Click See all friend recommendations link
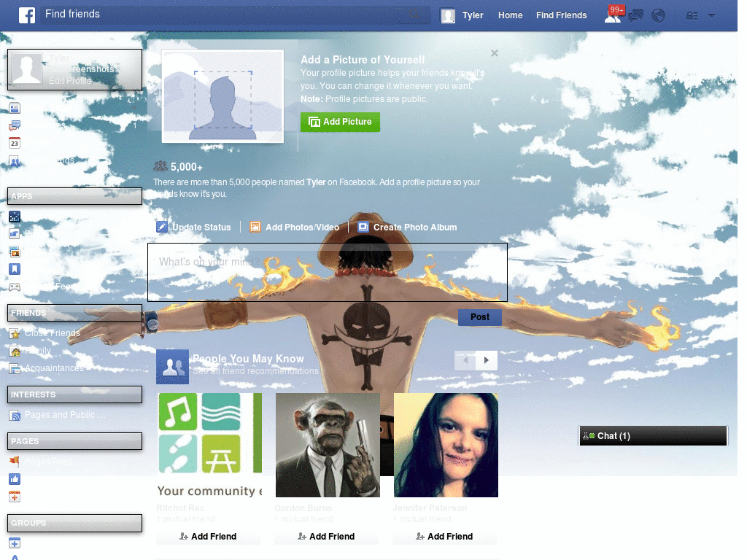 (256, 371)
